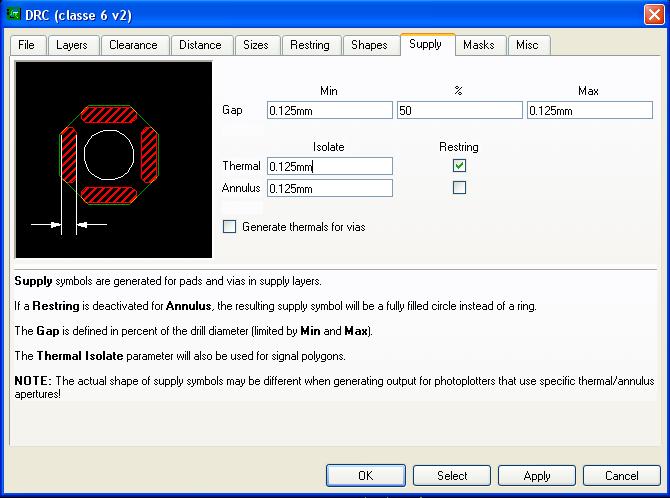This screenshot has height=498, width=670.
Task: Select the Clearance tab
Action: (135, 45)
